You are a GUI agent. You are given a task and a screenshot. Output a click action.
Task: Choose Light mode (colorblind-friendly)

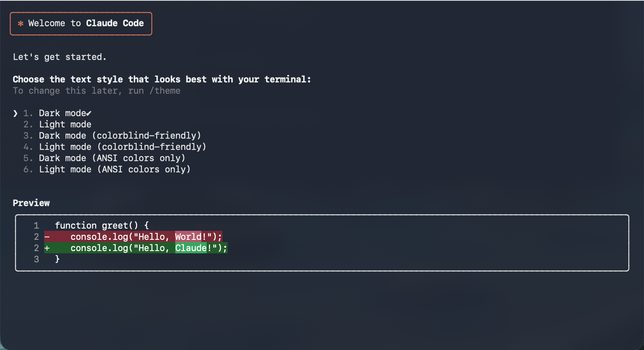click(122, 147)
